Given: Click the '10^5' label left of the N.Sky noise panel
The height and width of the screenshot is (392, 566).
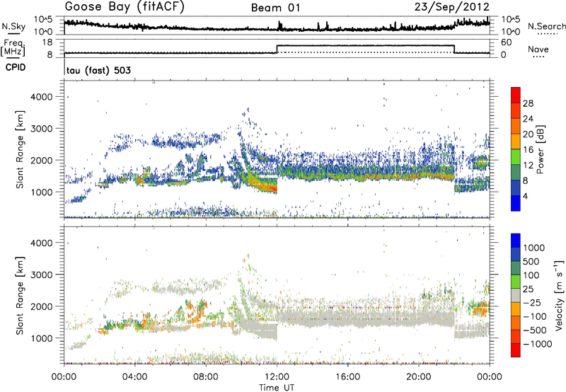Looking at the screenshot, I should coord(43,19).
